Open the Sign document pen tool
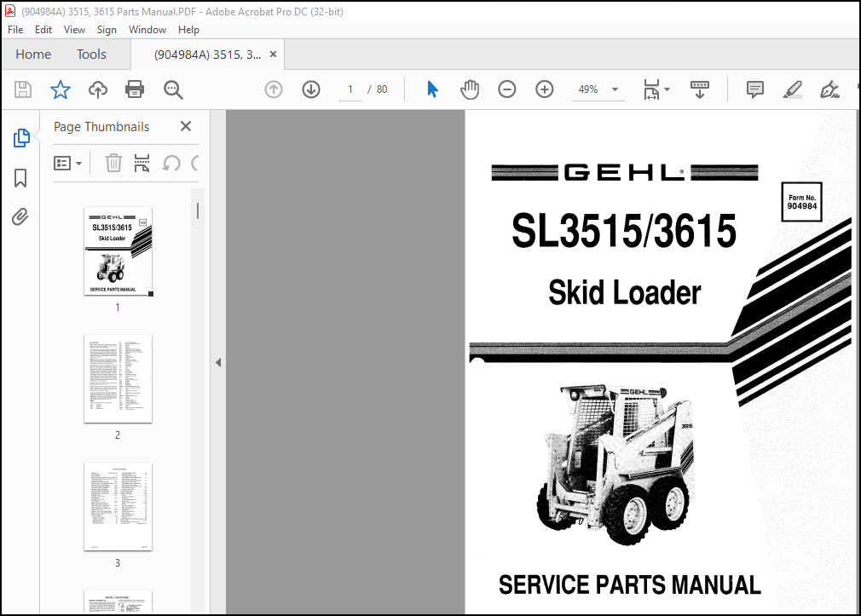The height and width of the screenshot is (616, 861). pos(829,89)
